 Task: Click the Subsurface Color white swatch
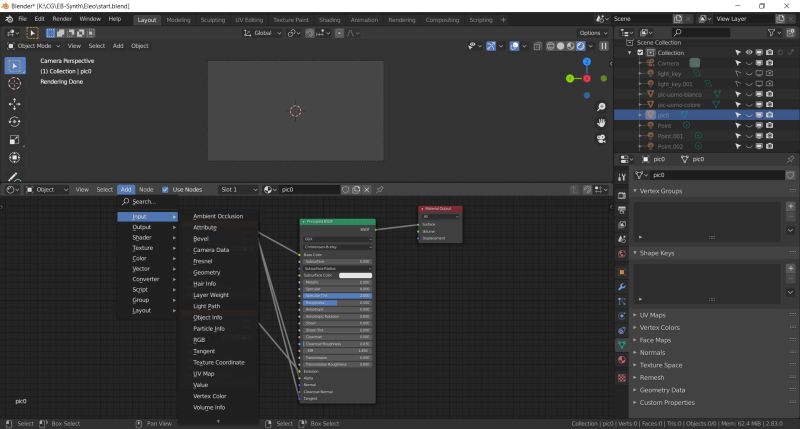[356, 275]
